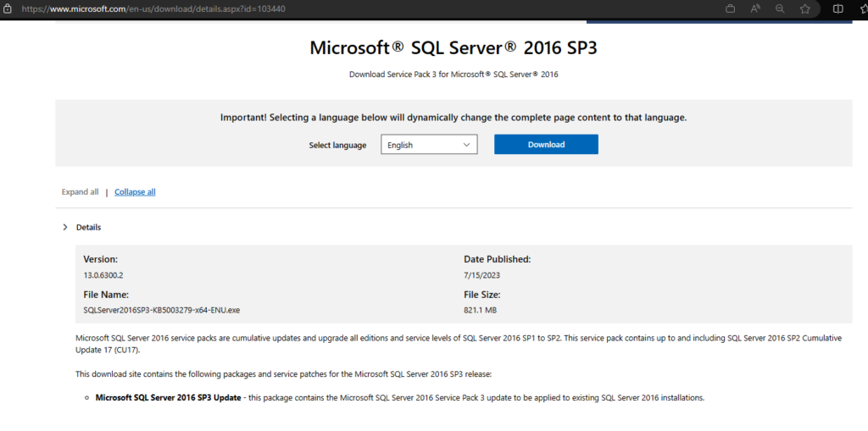Click the Collapse all link

pyautogui.click(x=135, y=192)
